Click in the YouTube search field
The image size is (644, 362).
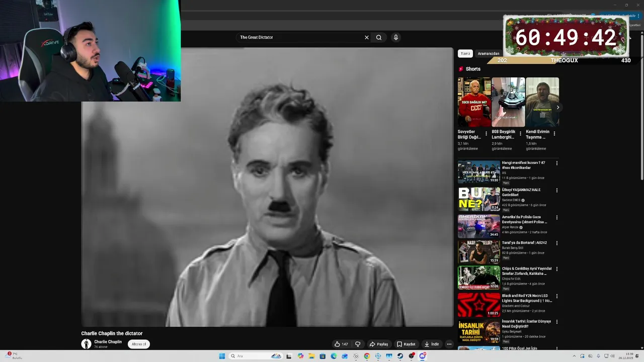point(299,37)
